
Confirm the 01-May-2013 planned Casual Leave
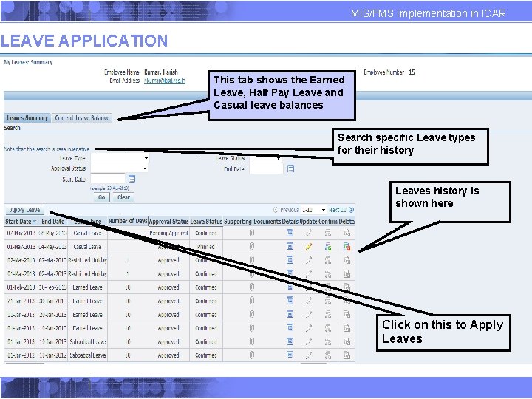point(328,247)
